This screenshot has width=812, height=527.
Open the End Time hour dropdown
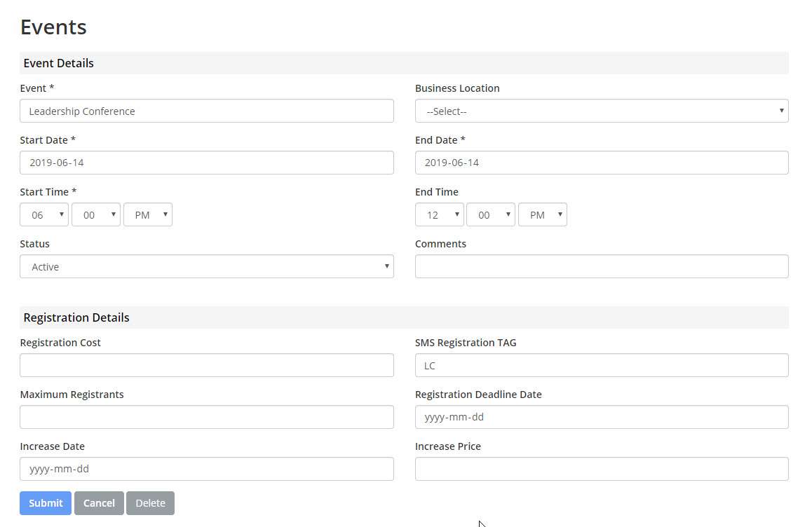click(x=439, y=214)
